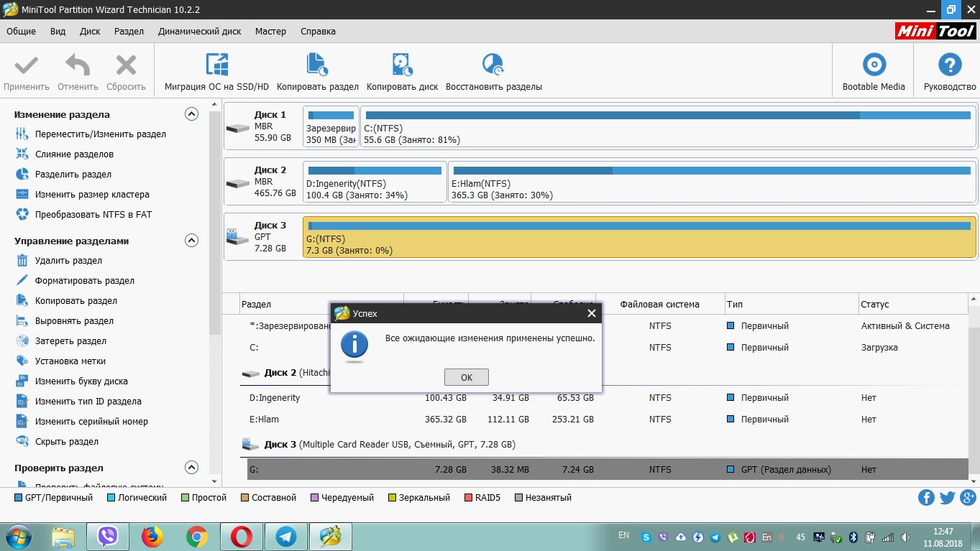
Task: Choose Установка метки action
Action: [70, 361]
